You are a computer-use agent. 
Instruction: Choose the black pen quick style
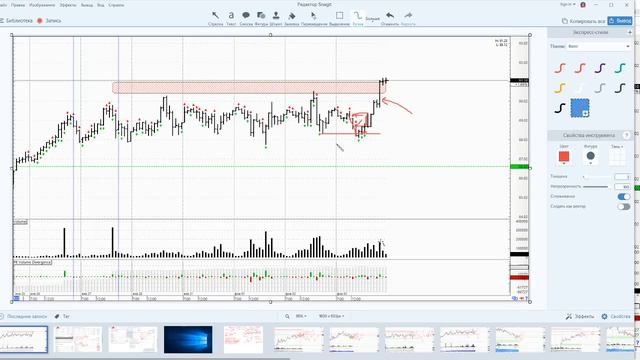coord(560,108)
